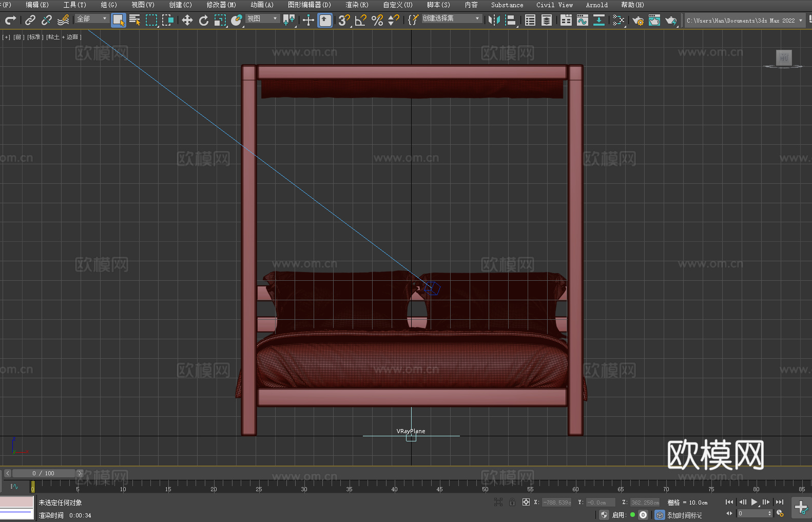Viewport: 812px width, 522px height.
Task: Open the Layer Explorer icon
Action: [547, 20]
